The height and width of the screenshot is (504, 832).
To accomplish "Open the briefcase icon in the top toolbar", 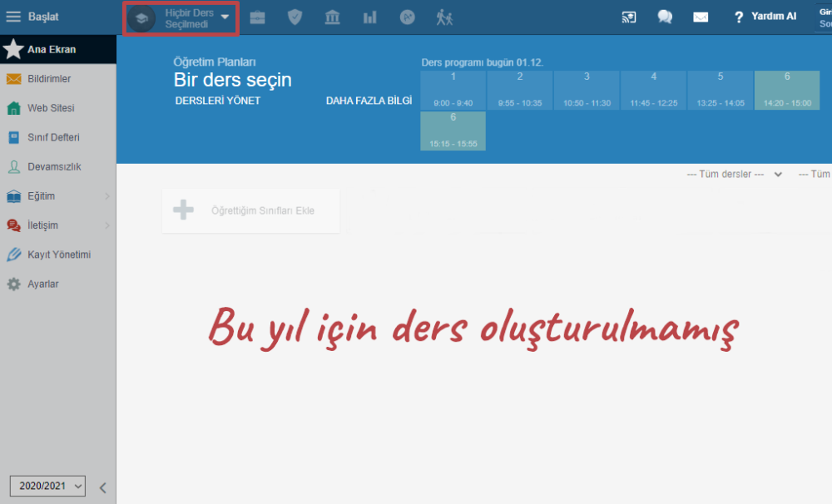I will (x=257, y=17).
